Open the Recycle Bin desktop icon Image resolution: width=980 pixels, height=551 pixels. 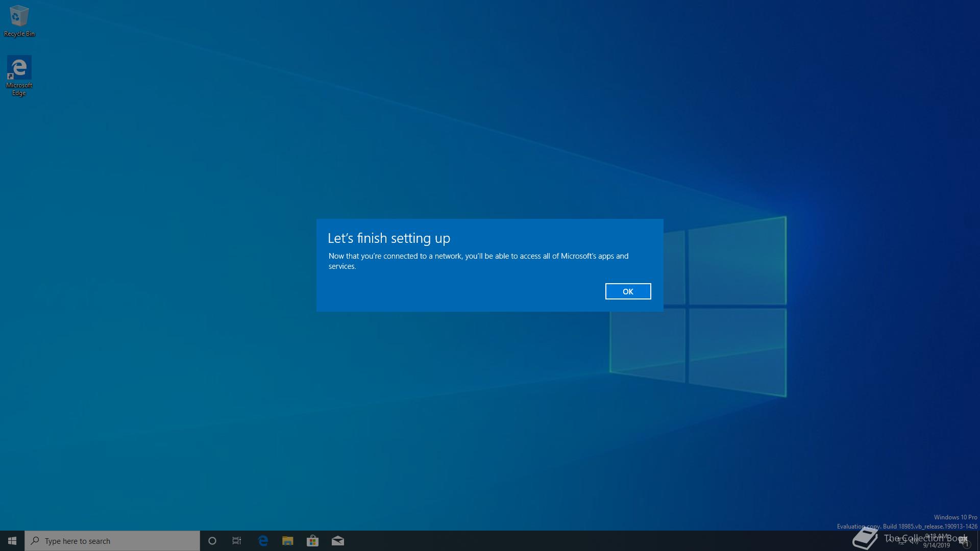19,21
